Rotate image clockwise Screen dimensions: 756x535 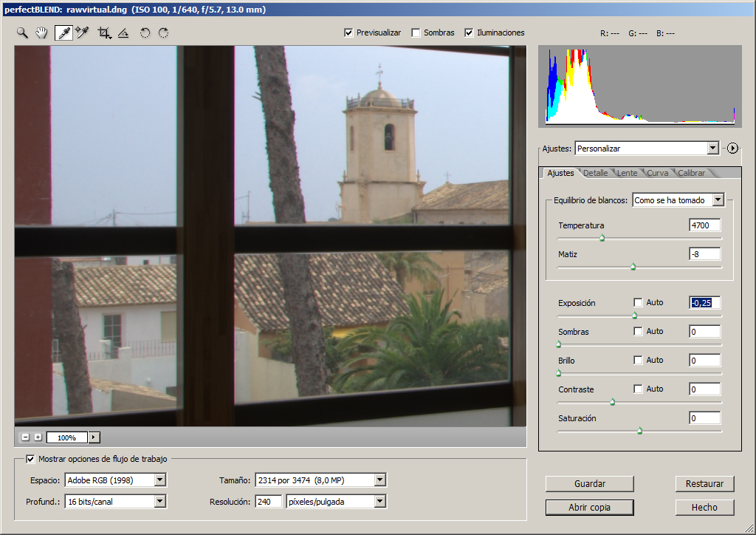[x=163, y=33]
